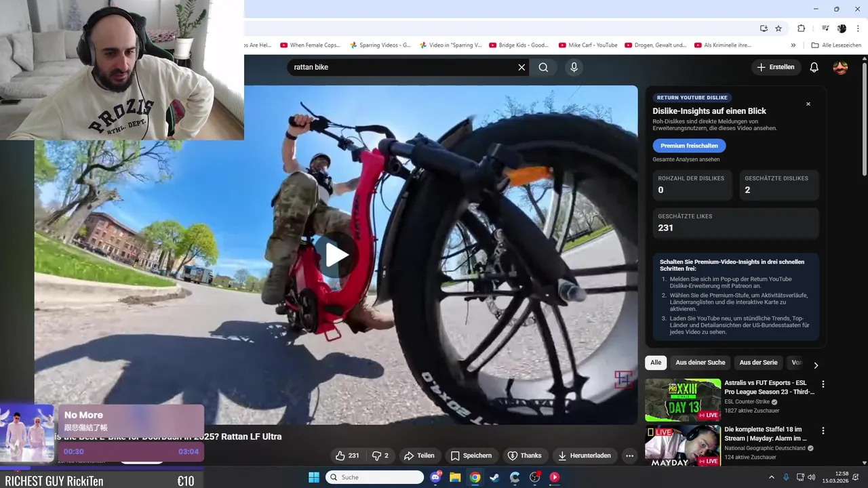Open Chrome extensions puzzle icon
Screen dimensions: 868x488
pyautogui.click(x=801, y=28)
